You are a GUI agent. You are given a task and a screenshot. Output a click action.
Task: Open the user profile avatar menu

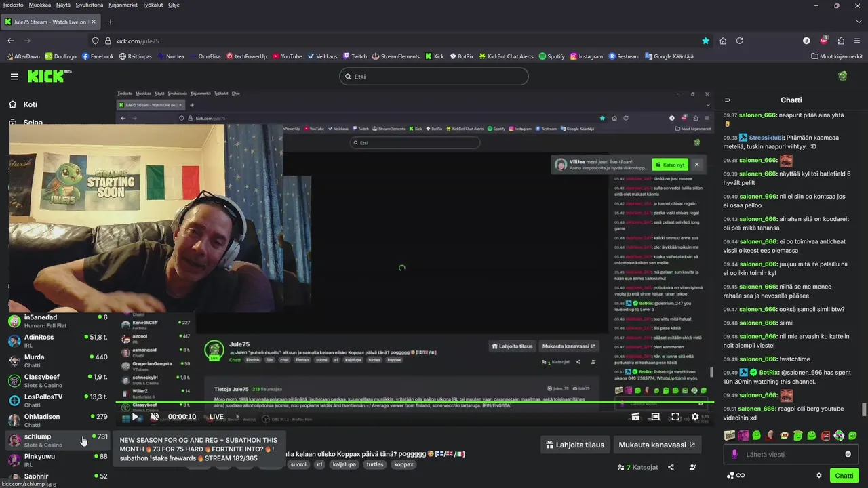tap(842, 77)
